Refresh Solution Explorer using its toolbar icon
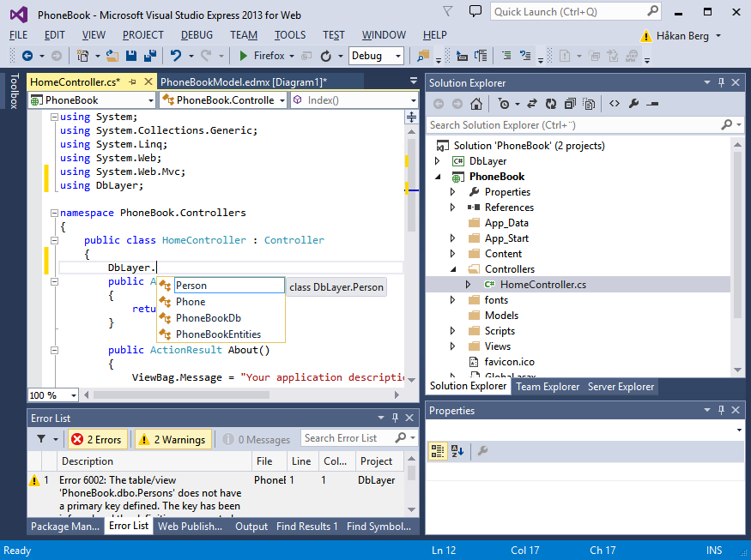Image resolution: width=751 pixels, height=560 pixels. (x=551, y=104)
